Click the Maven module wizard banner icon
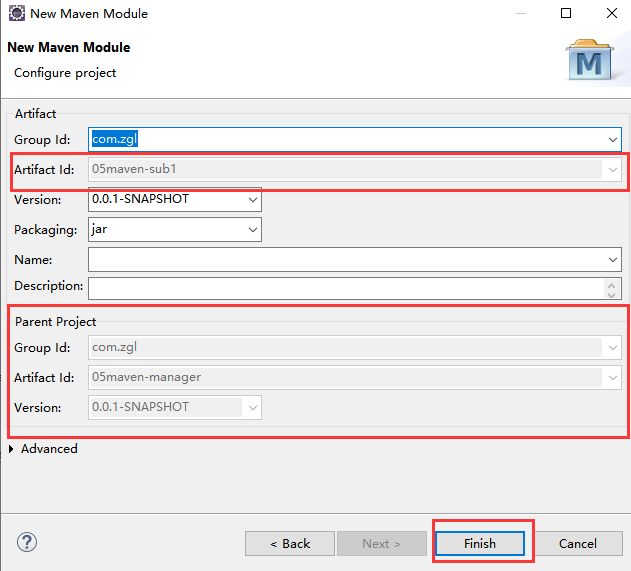Screen dimensions: 631x571 (590, 60)
